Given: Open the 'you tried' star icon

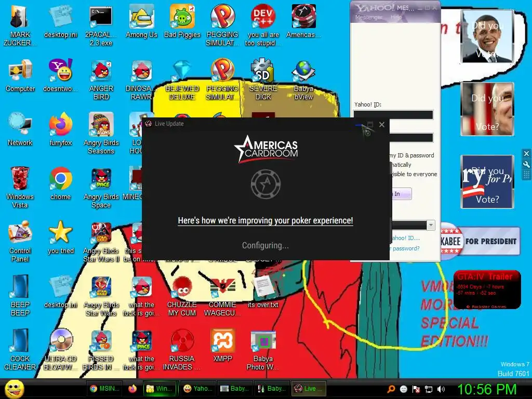Looking at the screenshot, I should click(x=60, y=237).
